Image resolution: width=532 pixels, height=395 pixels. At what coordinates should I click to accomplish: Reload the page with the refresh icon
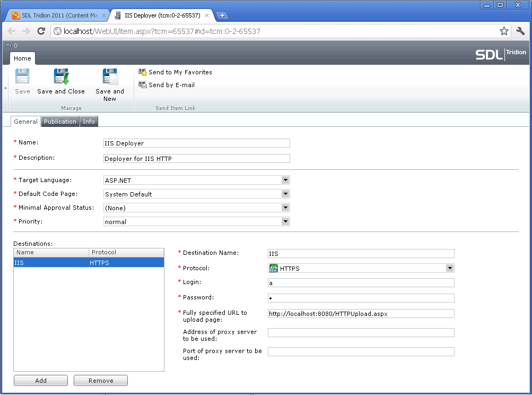(x=41, y=31)
